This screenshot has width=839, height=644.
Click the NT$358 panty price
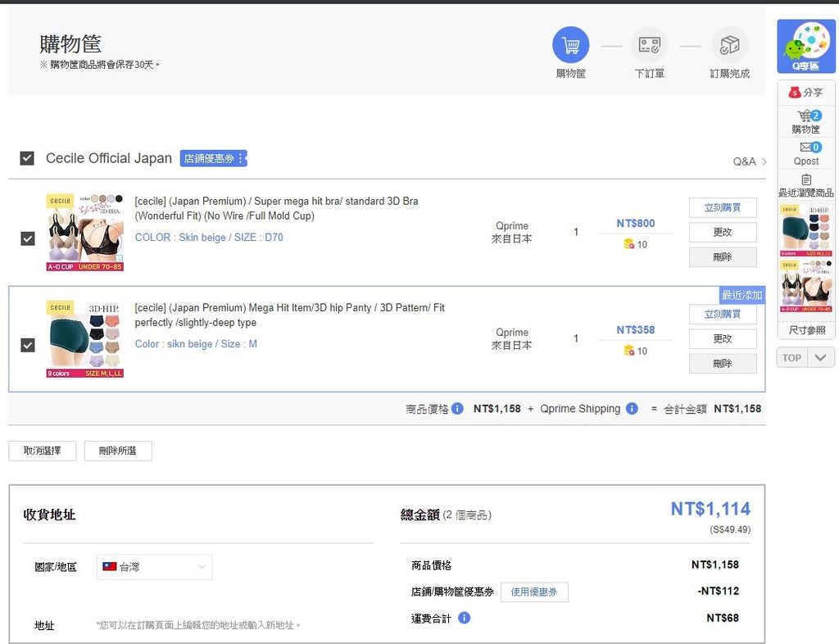tap(636, 330)
